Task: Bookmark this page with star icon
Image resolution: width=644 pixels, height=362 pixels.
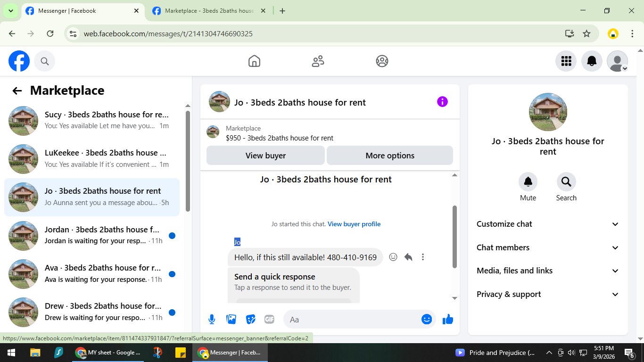Action: [x=586, y=33]
